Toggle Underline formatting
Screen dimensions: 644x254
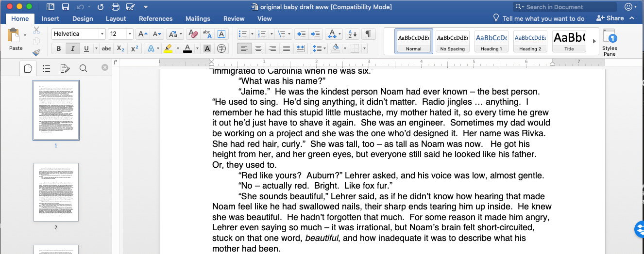pyautogui.click(x=86, y=48)
